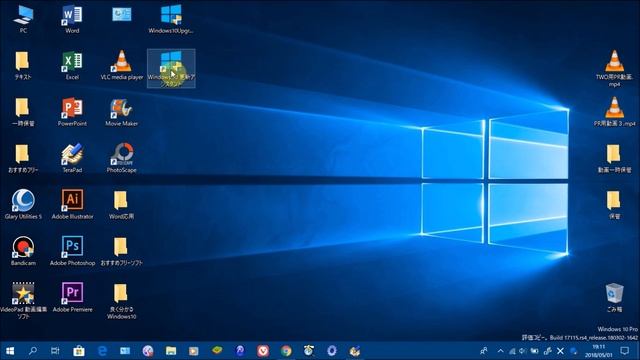
Task: Launch VideoPad 動画編集ソフト shortcut
Action: 23,300
